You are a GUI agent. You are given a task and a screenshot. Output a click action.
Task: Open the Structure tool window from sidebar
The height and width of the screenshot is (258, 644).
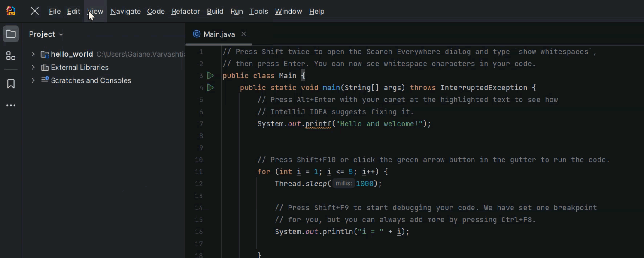[x=11, y=55]
